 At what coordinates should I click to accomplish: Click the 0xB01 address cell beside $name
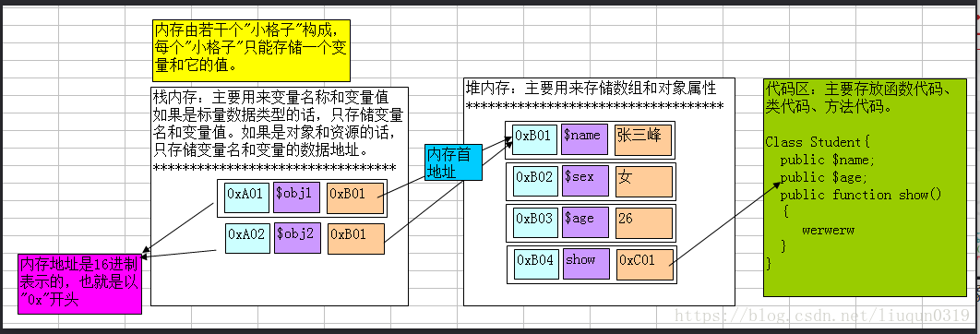tap(535, 139)
